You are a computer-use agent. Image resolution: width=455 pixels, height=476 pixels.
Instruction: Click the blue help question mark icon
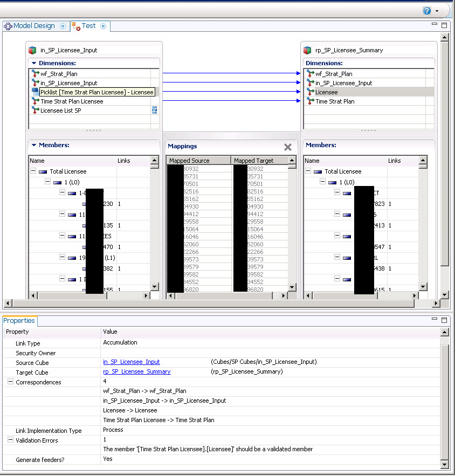tap(427, 10)
